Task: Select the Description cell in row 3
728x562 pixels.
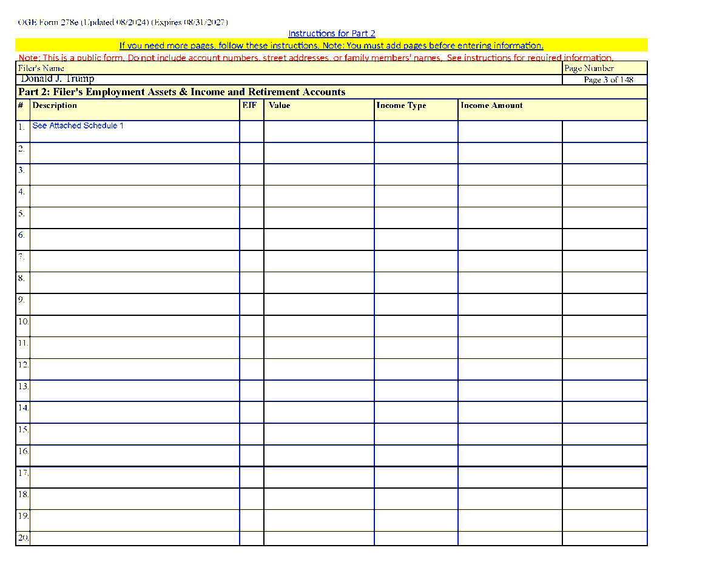Action: pyautogui.click(x=135, y=175)
